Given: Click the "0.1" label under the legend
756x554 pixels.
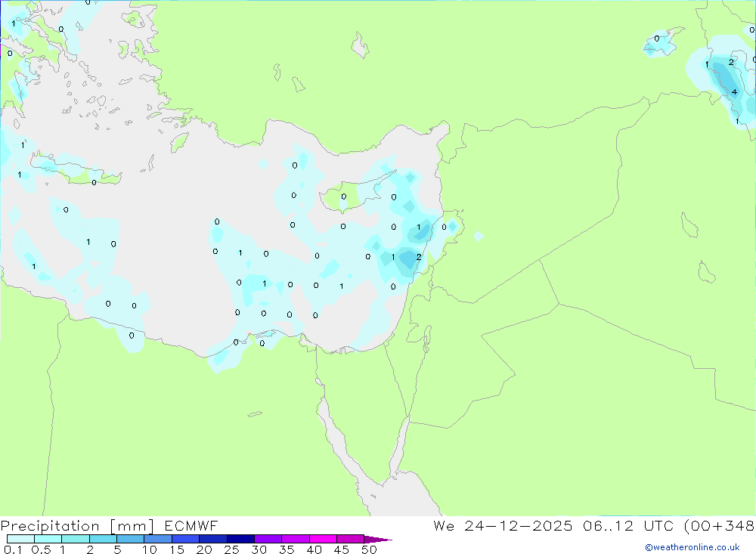Looking at the screenshot, I should 13,549.
